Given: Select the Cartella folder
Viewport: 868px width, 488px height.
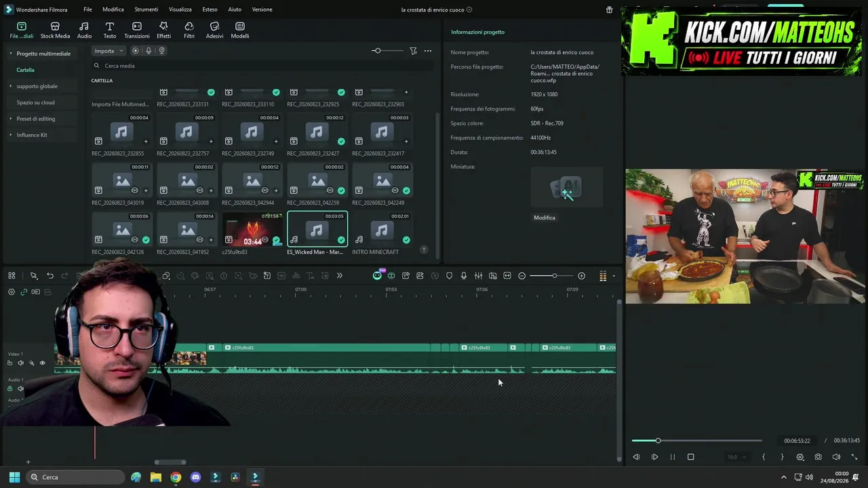Looking at the screenshot, I should pos(26,70).
